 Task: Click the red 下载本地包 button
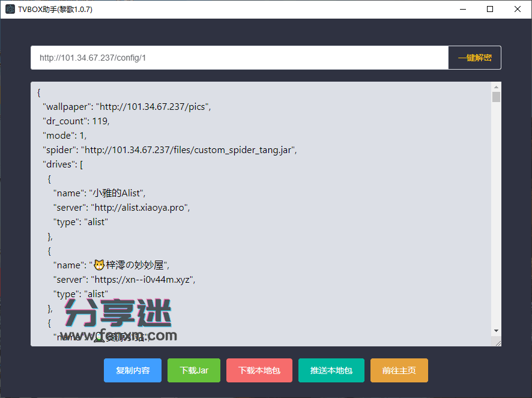tap(259, 370)
